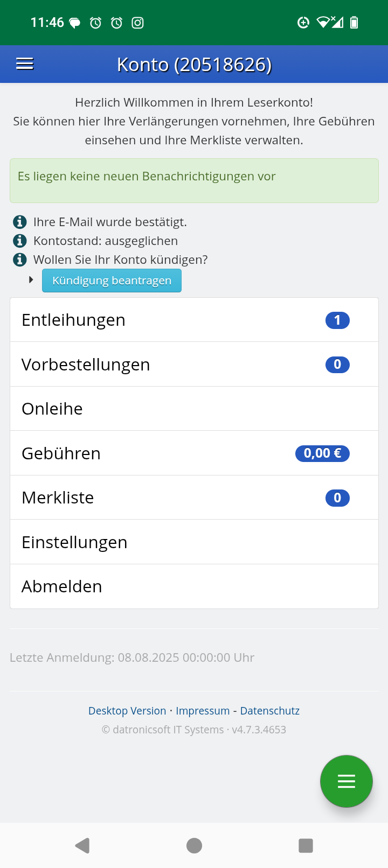Follow the Desktop Version link
388x868 pixels.
127,711
